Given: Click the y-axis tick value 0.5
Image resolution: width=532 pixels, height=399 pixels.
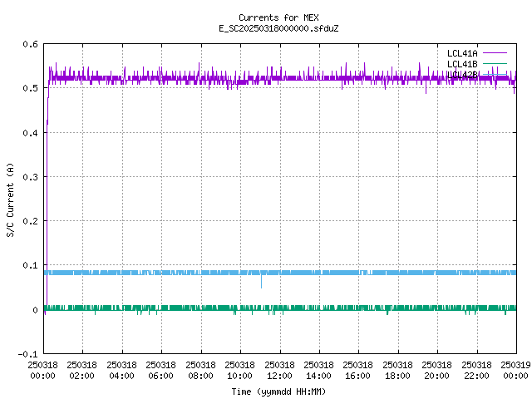Looking at the screenshot, I should [30, 88].
